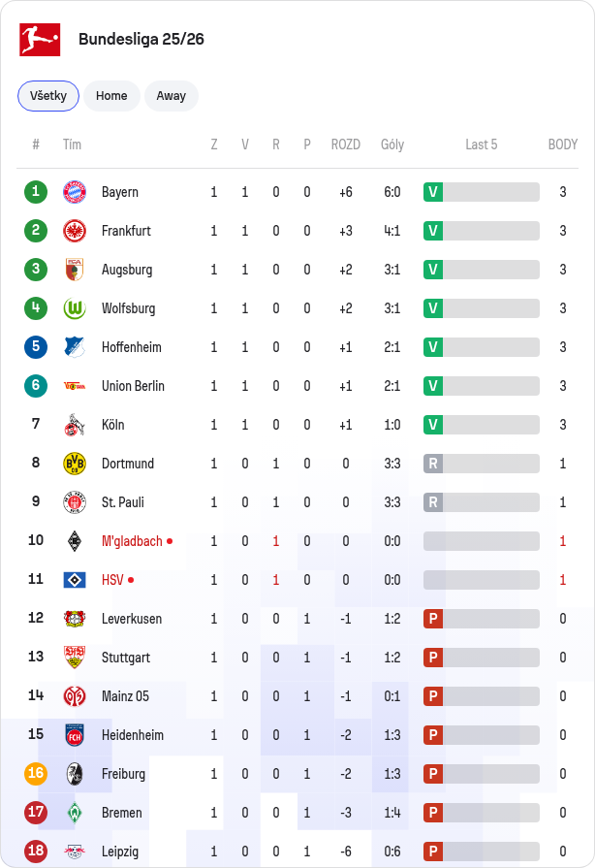Screen dimensions: 595x868
Task: Click the Bundesliga 25/26 title
Action: pos(141,40)
